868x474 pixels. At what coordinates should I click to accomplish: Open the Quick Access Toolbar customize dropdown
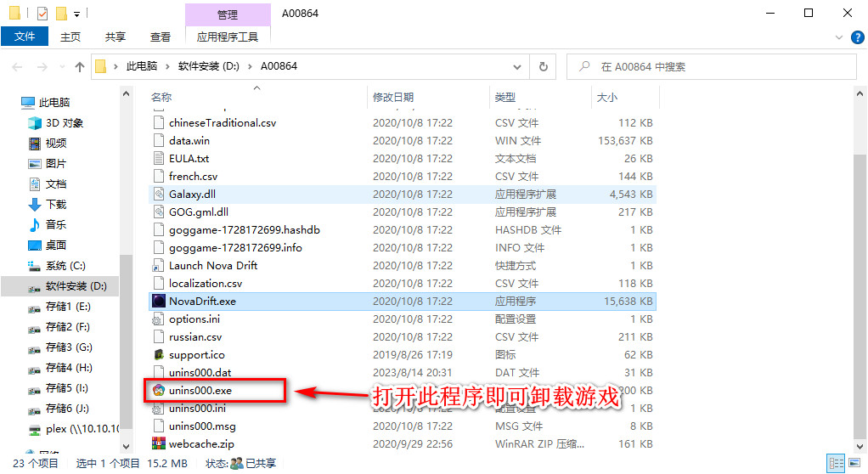pyautogui.click(x=77, y=14)
